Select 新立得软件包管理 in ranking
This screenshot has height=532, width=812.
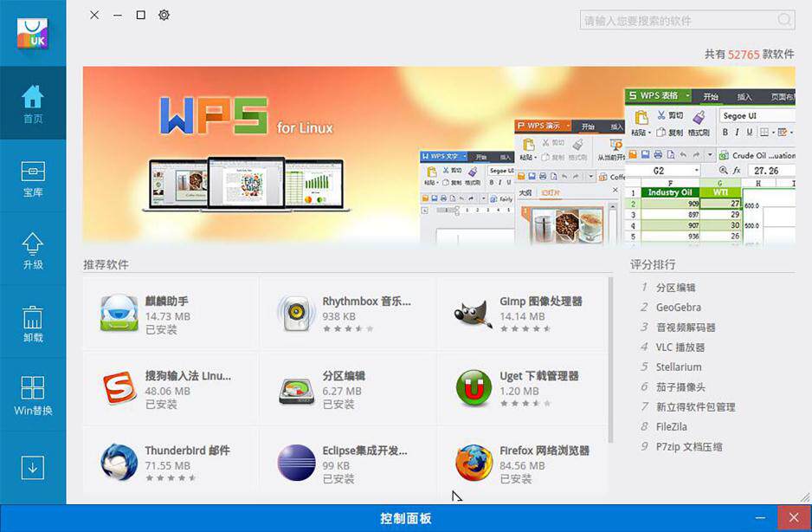point(695,407)
